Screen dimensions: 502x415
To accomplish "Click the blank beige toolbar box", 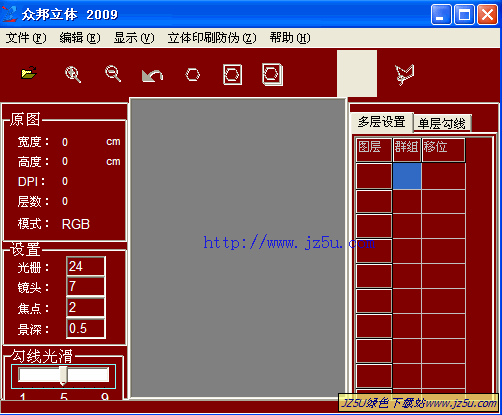I will pos(357,73).
